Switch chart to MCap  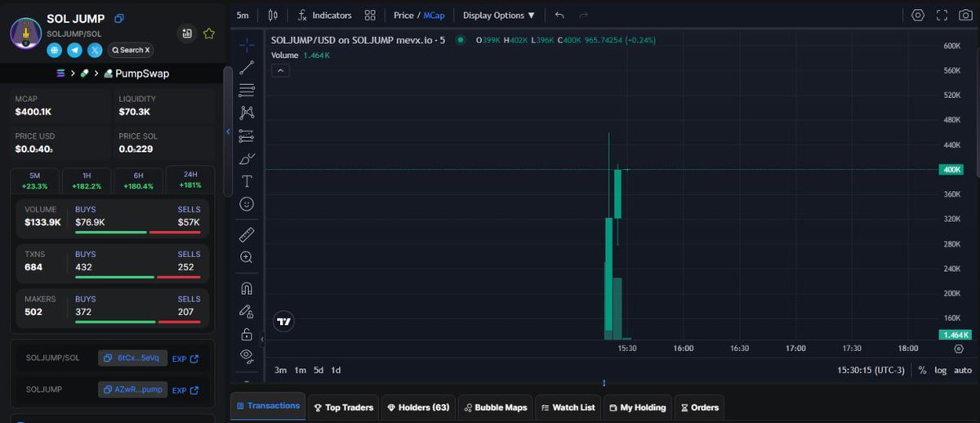(x=434, y=16)
